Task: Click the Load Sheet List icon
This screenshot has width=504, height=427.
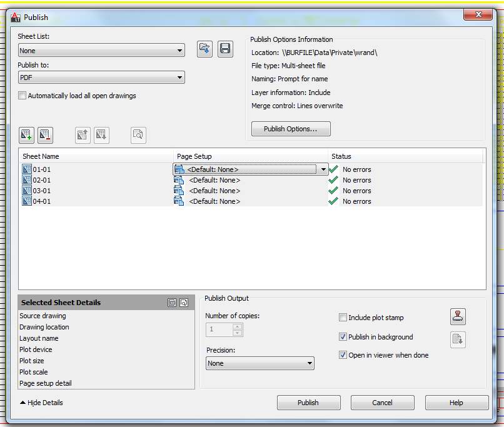Action: tap(204, 49)
